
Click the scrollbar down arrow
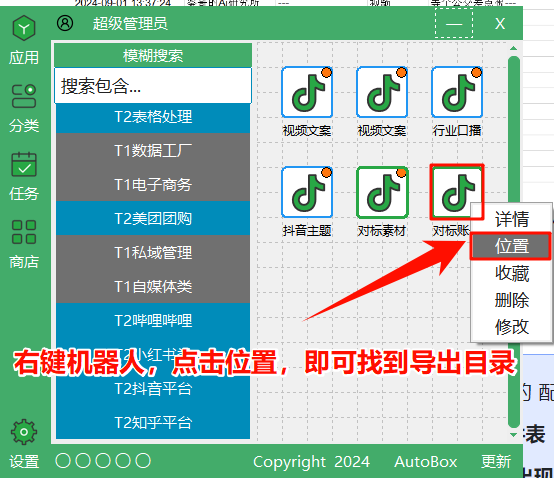[x=513, y=435]
